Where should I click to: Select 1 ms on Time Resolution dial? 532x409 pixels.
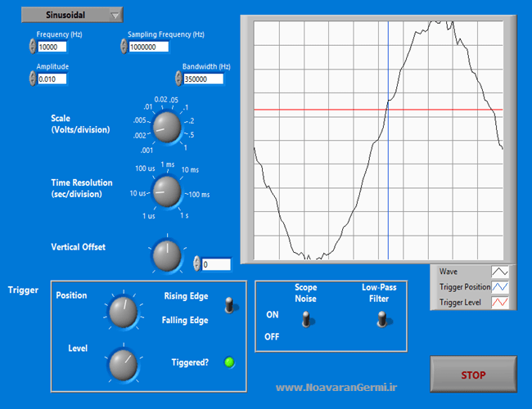click(x=168, y=164)
